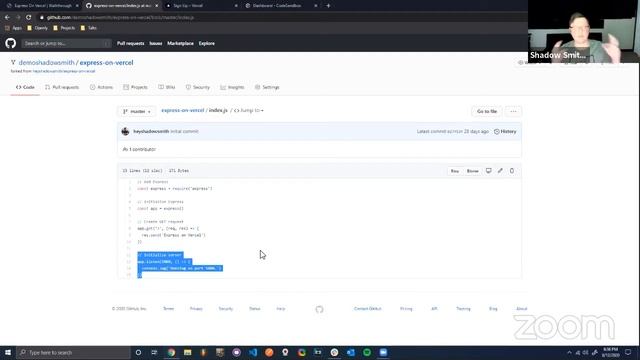Image resolution: width=640 pixels, height=360 pixels.
Task: Open the notification center icon
Action: (628, 353)
